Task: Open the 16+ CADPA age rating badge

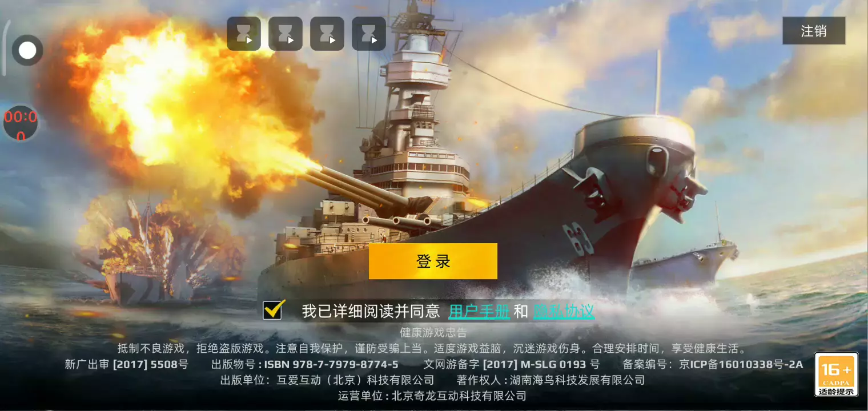Action: coord(836,374)
